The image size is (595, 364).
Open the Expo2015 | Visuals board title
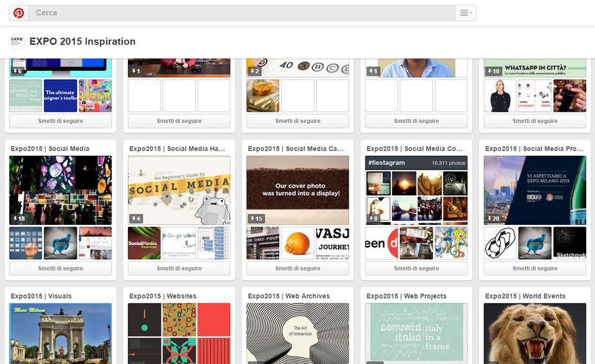coord(41,296)
